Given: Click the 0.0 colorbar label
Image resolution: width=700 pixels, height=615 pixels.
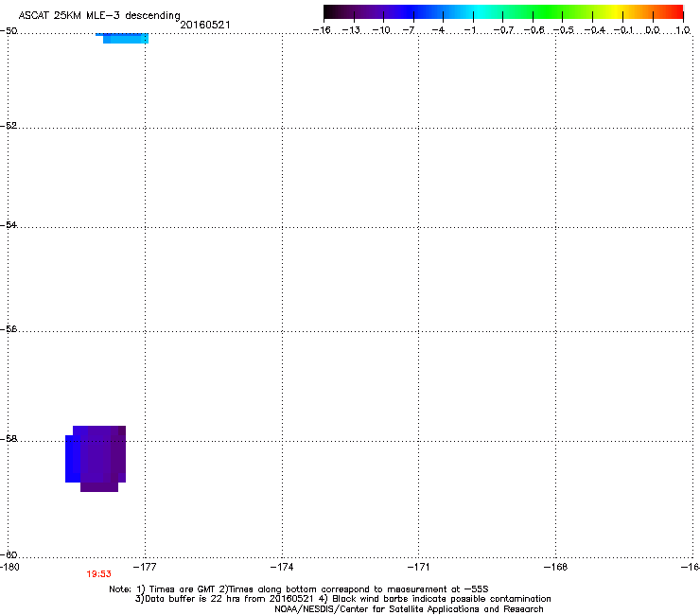Looking at the screenshot, I should (653, 30).
